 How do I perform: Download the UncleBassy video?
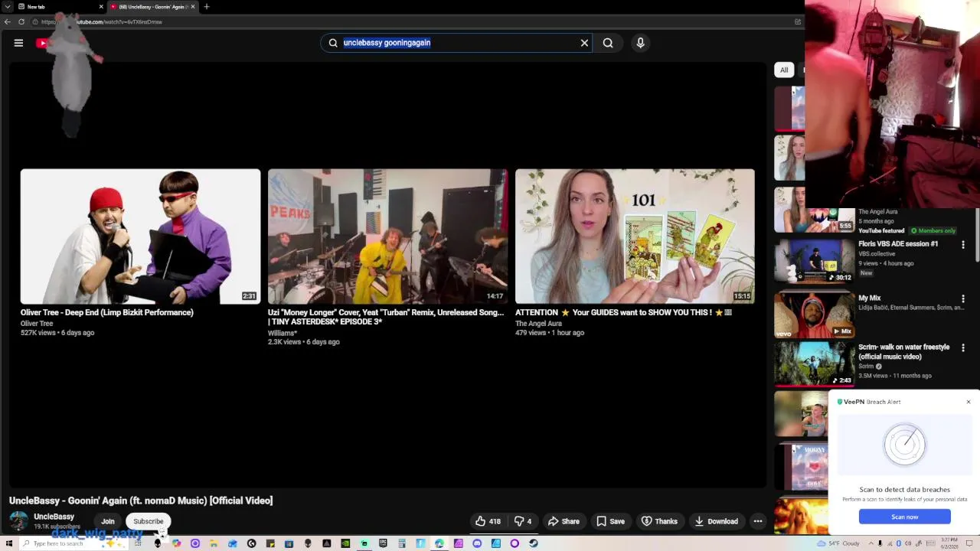point(716,521)
